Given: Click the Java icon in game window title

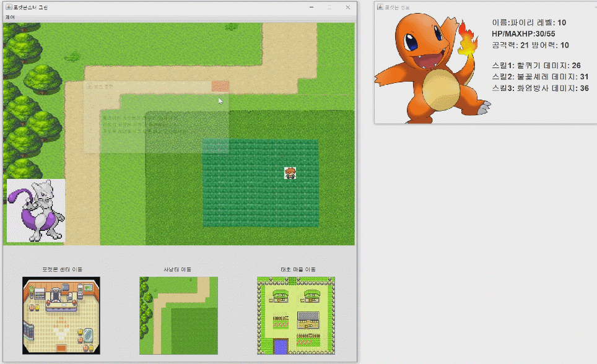Looking at the screenshot, I should (9, 7).
